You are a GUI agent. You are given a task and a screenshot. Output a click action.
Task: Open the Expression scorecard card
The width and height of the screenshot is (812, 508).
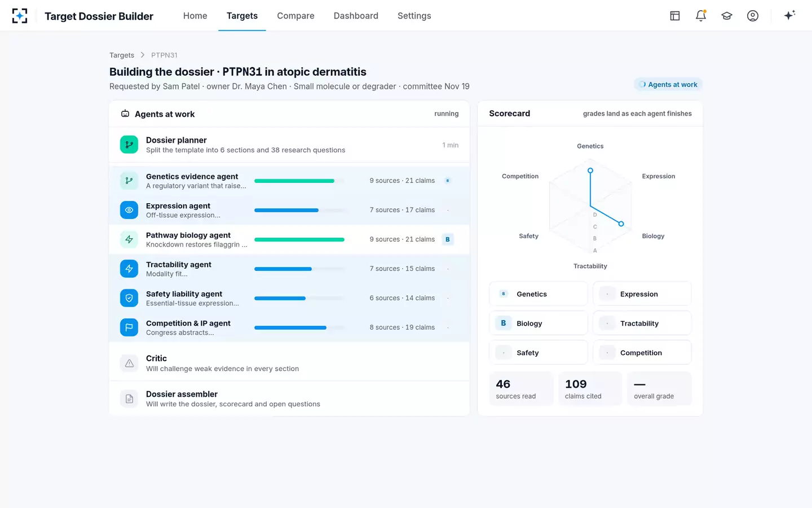[x=642, y=294]
